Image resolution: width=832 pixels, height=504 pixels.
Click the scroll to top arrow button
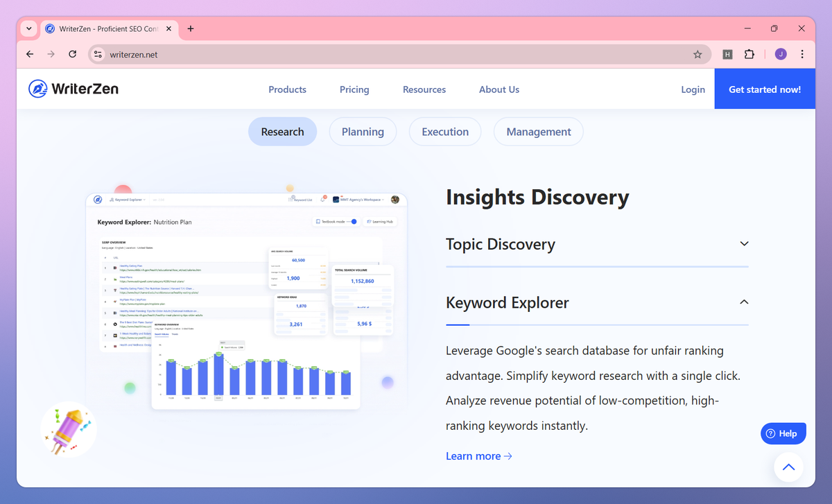click(x=788, y=467)
